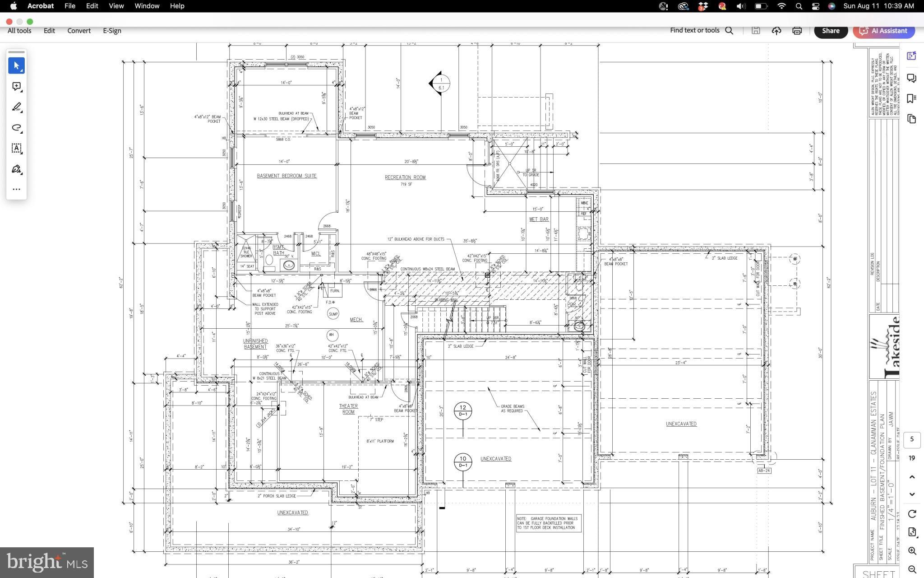This screenshot has height=578, width=924.
Task: Go to next page chevron
Action: 912,494
